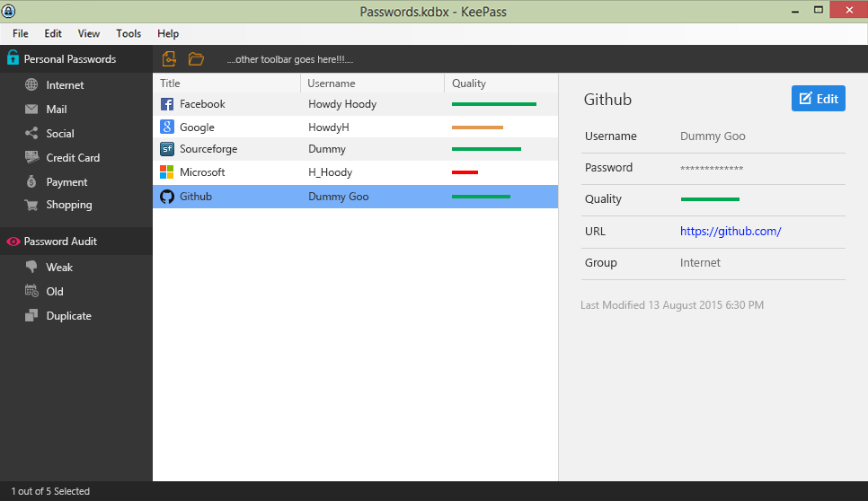The width and height of the screenshot is (868, 501).
Task: Open the Tools menu
Action: 128,33
